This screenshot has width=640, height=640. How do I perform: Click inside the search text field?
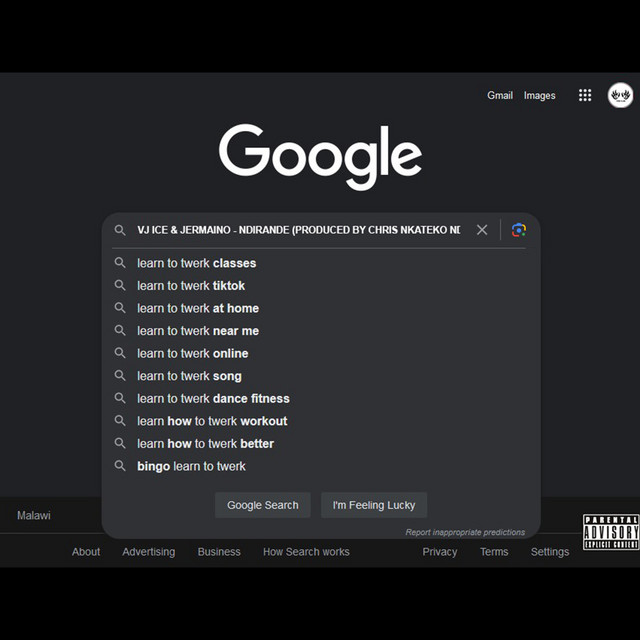pos(298,230)
